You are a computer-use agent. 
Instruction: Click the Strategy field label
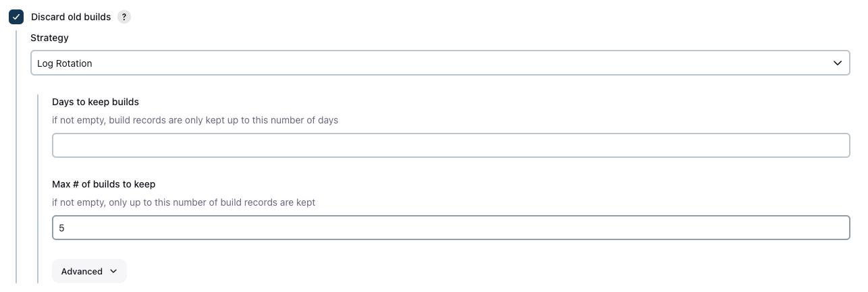(x=49, y=38)
